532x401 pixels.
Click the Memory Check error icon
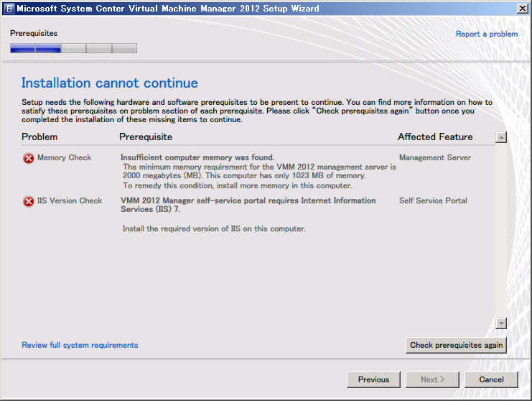(x=29, y=158)
